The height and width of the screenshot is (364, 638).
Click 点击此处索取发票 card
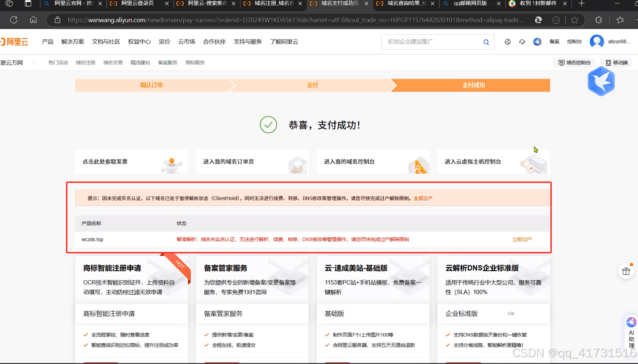click(132, 162)
